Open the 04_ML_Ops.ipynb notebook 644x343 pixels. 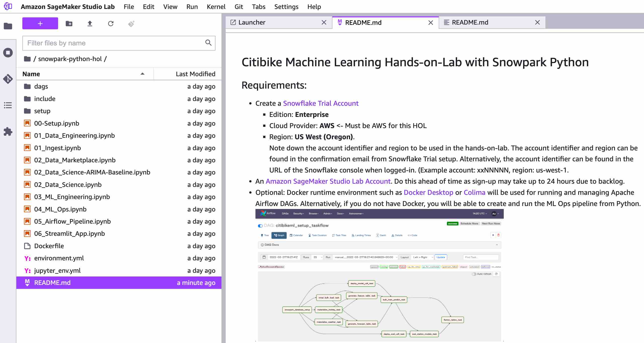coord(60,209)
